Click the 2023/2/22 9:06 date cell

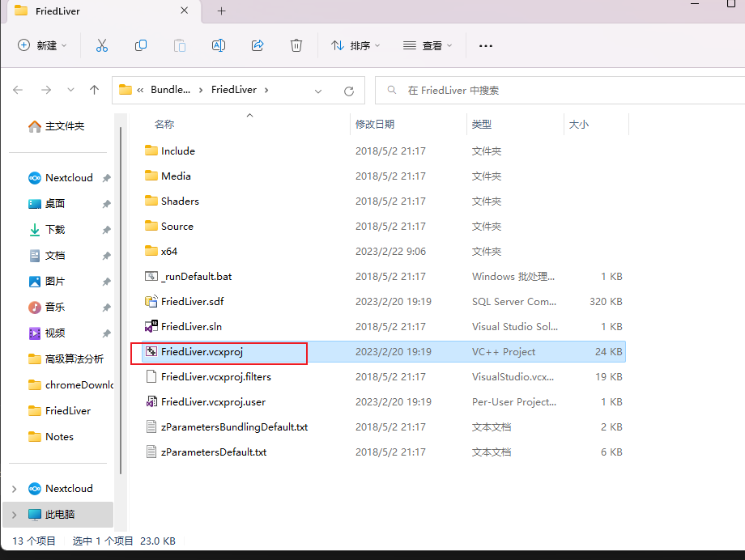(390, 251)
